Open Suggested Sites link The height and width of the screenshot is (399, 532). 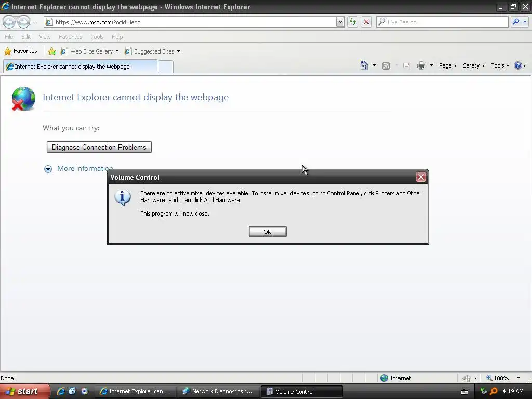[x=150, y=51]
